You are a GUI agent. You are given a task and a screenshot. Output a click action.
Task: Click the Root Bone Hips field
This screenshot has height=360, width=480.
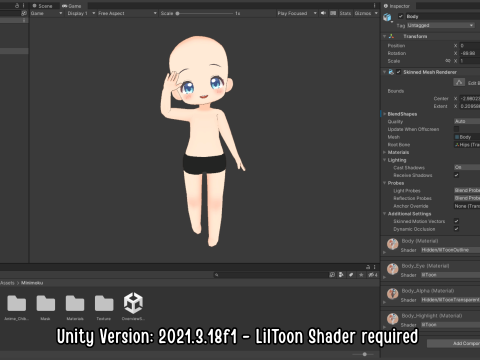click(467, 145)
